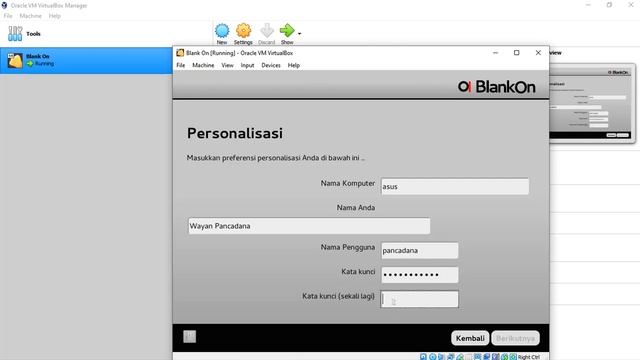Minimize the Blank On VM window
The width and height of the screenshot is (640, 360).
click(x=496, y=53)
